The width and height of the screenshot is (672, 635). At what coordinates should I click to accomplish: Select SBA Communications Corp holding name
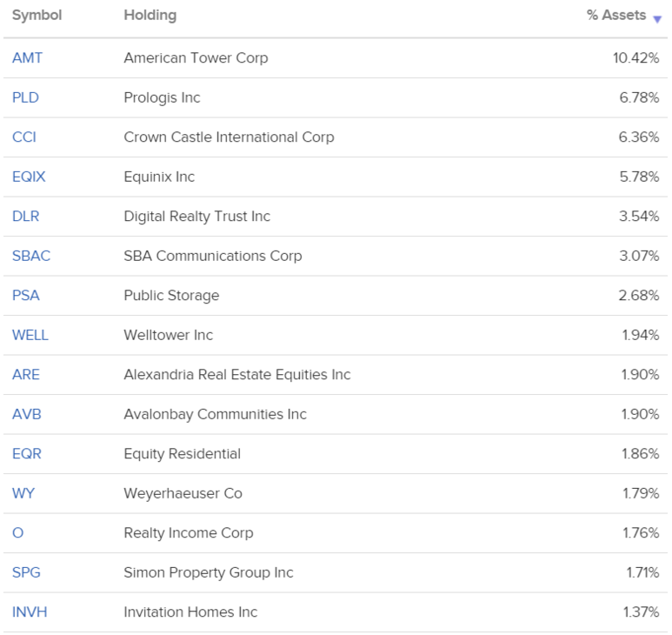coord(213,256)
